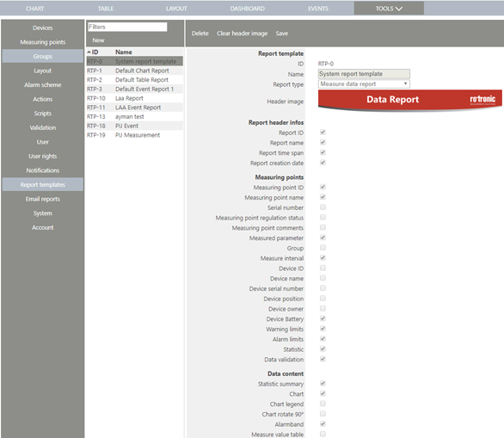Toggle Measuring point ID checkbox

[323, 187]
